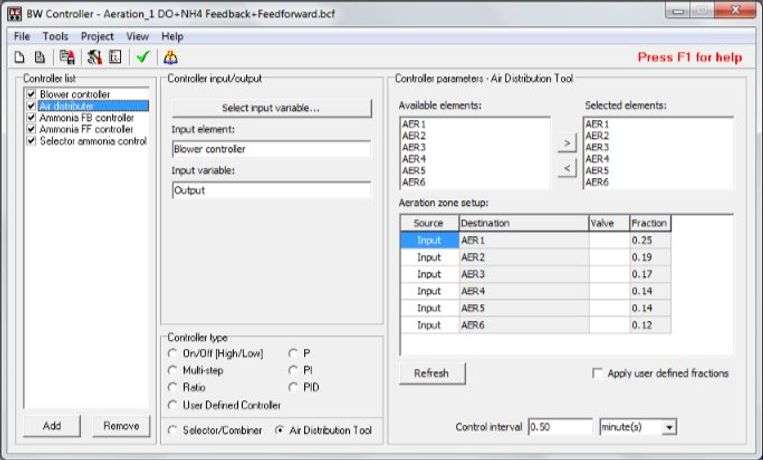Click the Control interval value field
This screenshot has width=763, height=460.
(560, 427)
